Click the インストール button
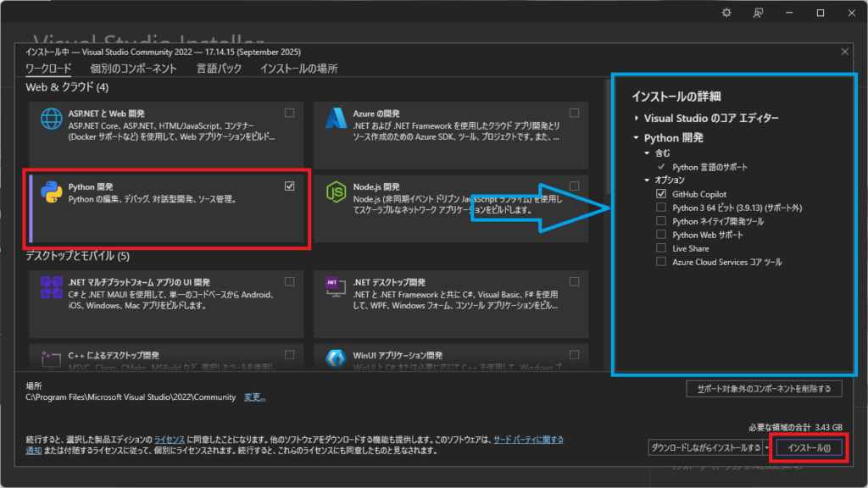 [809, 447]
